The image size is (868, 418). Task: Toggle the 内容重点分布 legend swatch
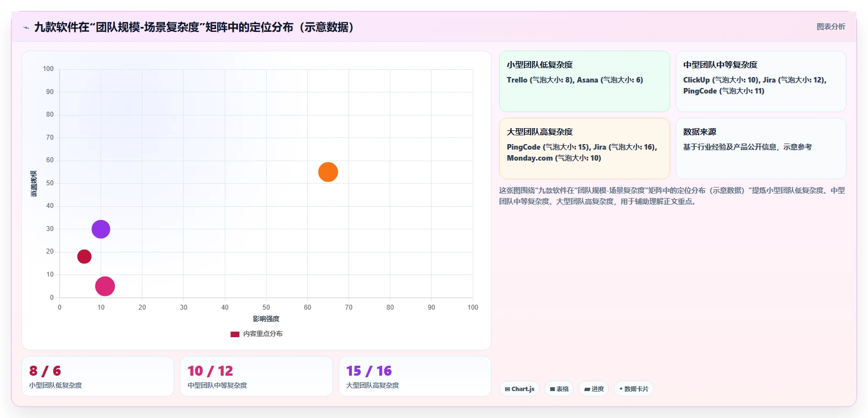coord(235,334)
